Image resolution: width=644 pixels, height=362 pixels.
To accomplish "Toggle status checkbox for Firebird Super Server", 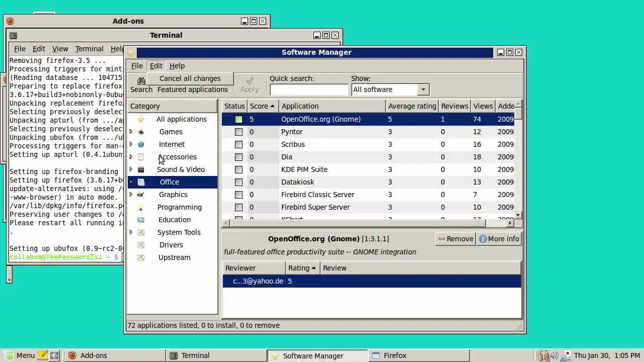I will pyautogui.click(x=238, y=207).
